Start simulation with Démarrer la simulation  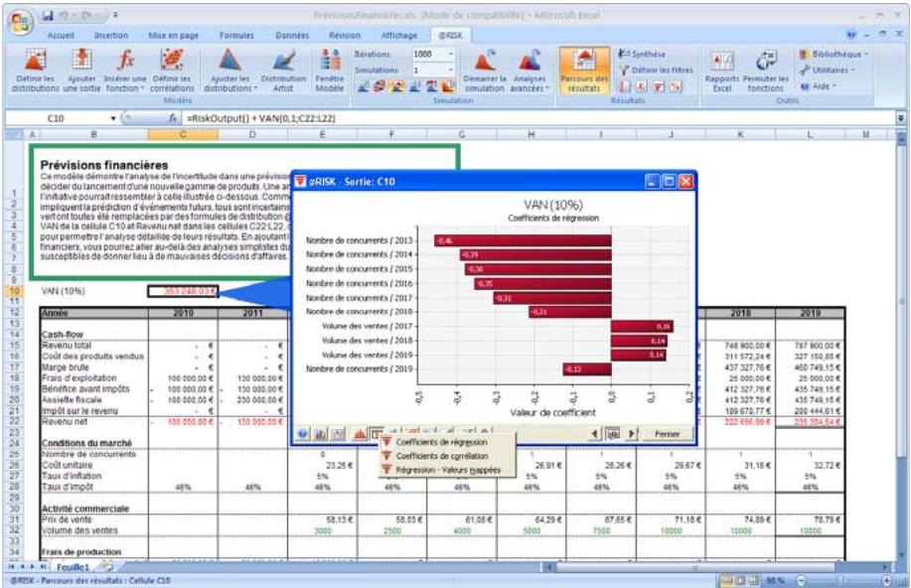tap(485, 62)
